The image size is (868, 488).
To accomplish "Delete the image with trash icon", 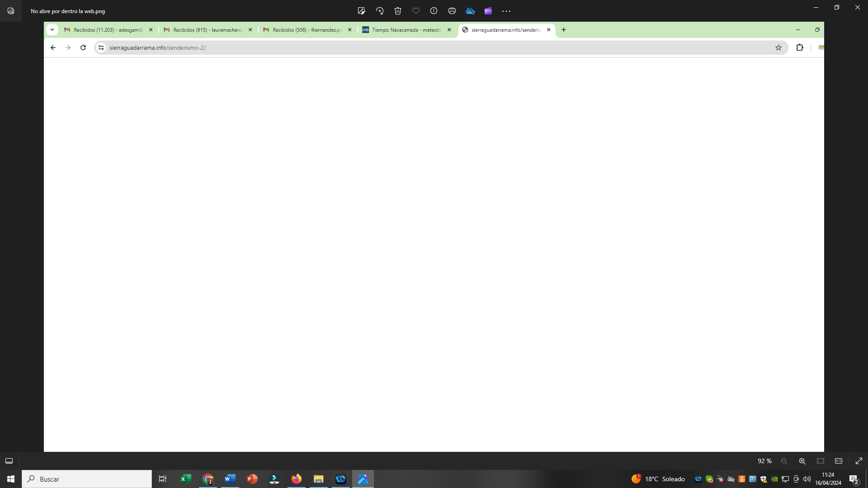I will [x=398, y=11].
